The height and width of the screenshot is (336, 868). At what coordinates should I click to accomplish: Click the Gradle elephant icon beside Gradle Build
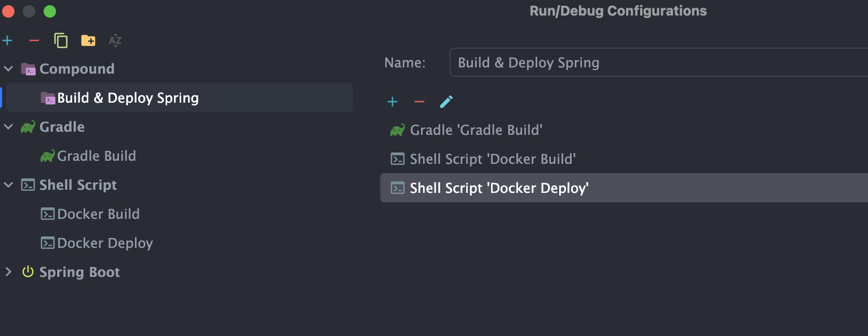tap(48, 156)
